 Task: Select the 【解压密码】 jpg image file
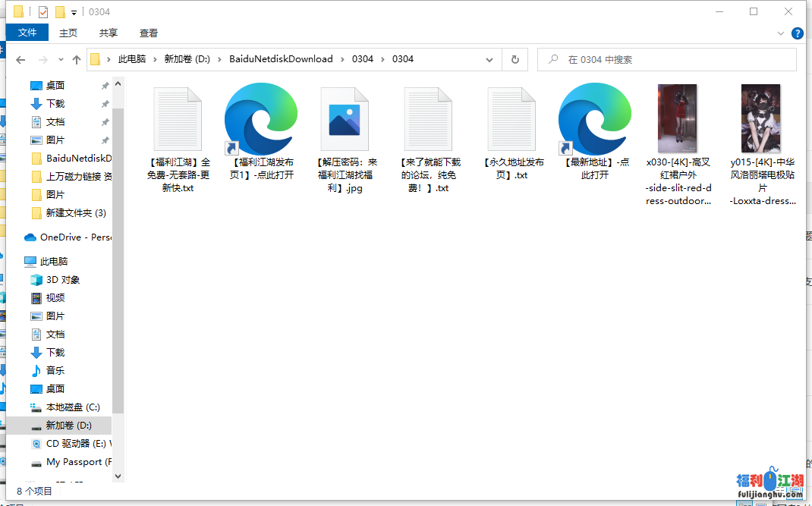click(346, 121)
